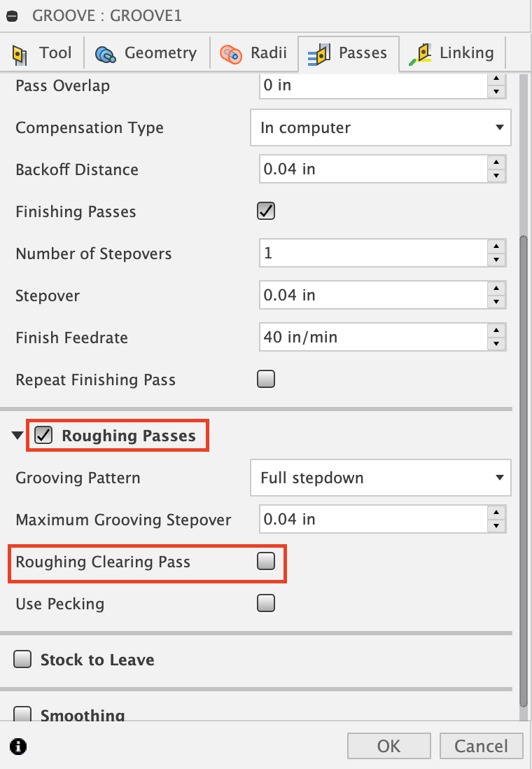Disable the Finishing Passes checkbox
Viewport: 532px width, 769px height.
point(266,212)
